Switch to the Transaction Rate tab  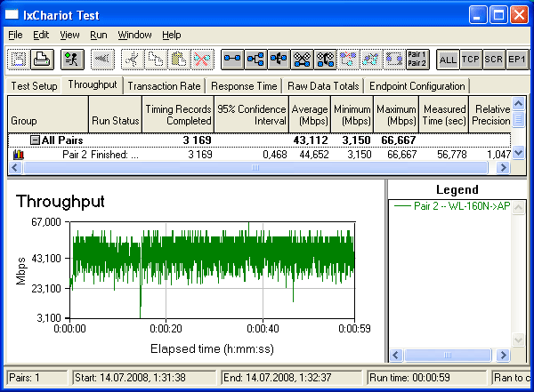[x=164, y=86]
